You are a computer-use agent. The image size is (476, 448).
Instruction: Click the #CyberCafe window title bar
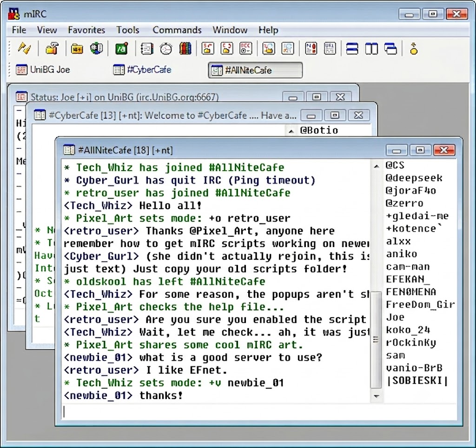172,115
